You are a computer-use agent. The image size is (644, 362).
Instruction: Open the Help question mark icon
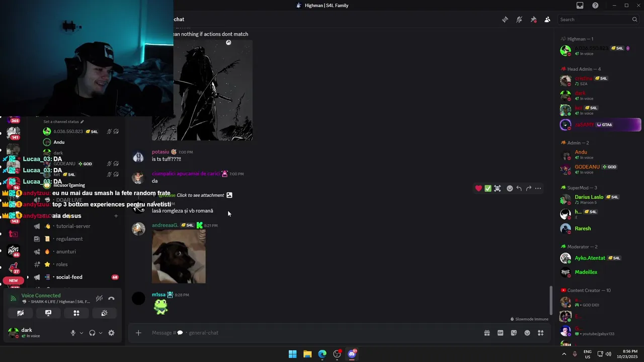pyautogui.click(x=595, y=6)
